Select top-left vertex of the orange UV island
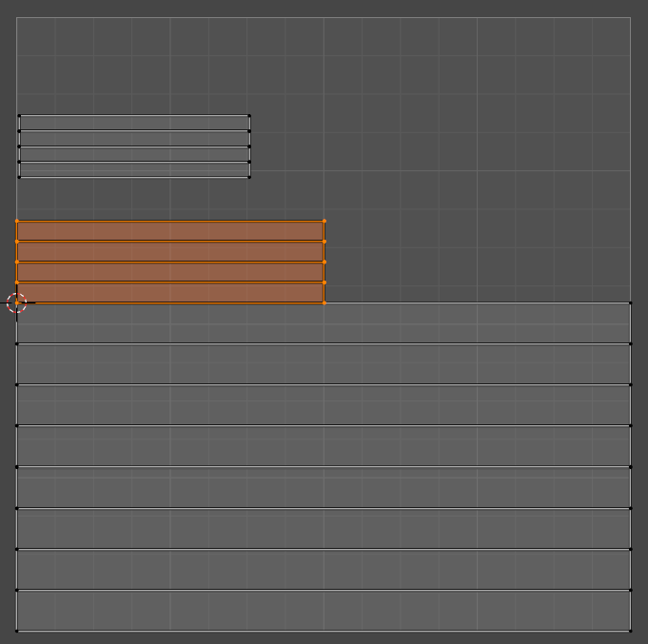 (17, 221)
